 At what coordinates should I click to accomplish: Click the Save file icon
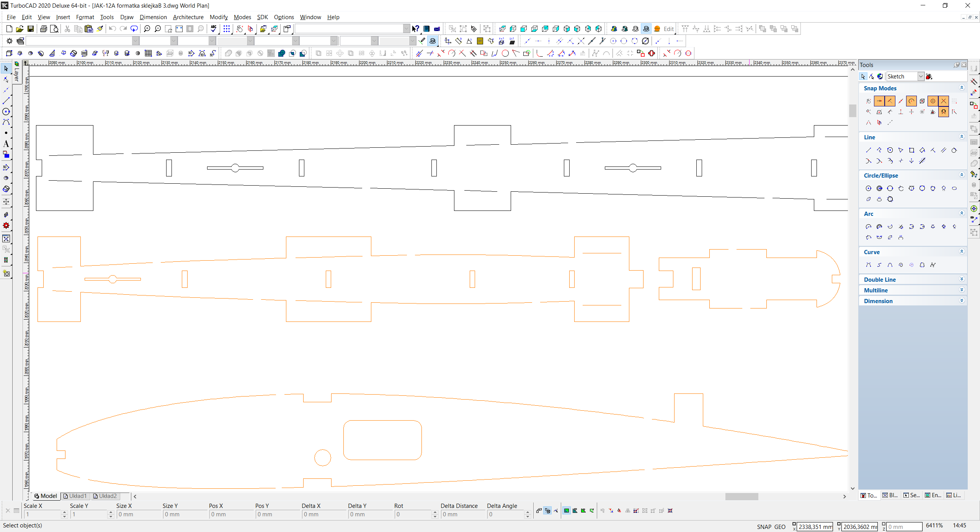pos(30,29)
